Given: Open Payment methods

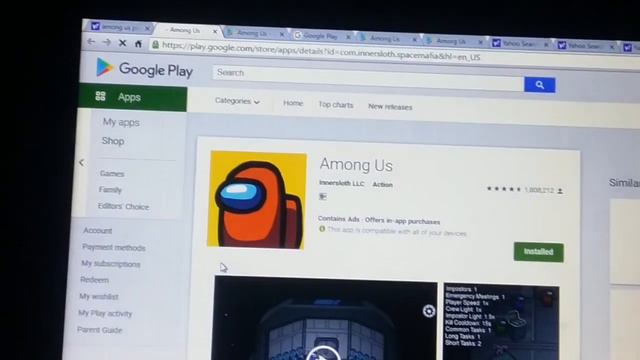Looking at the screenshot, I should pos(114,247).
